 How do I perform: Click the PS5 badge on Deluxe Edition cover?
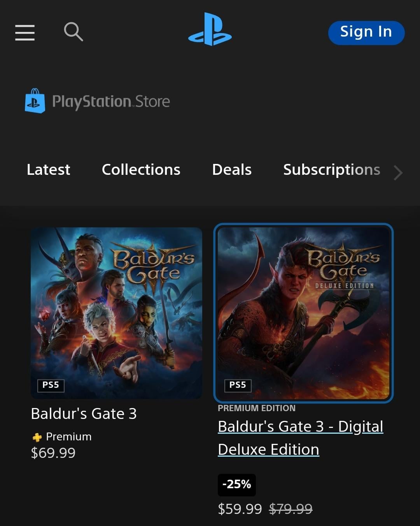pyautogui.click(x=238, y=385)
